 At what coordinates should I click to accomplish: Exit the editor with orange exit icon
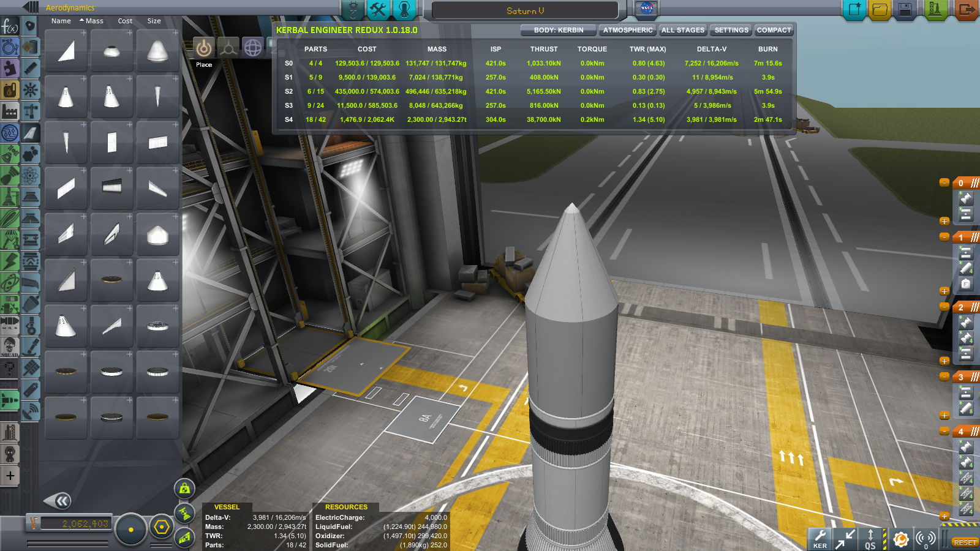[x=966, y=10]
